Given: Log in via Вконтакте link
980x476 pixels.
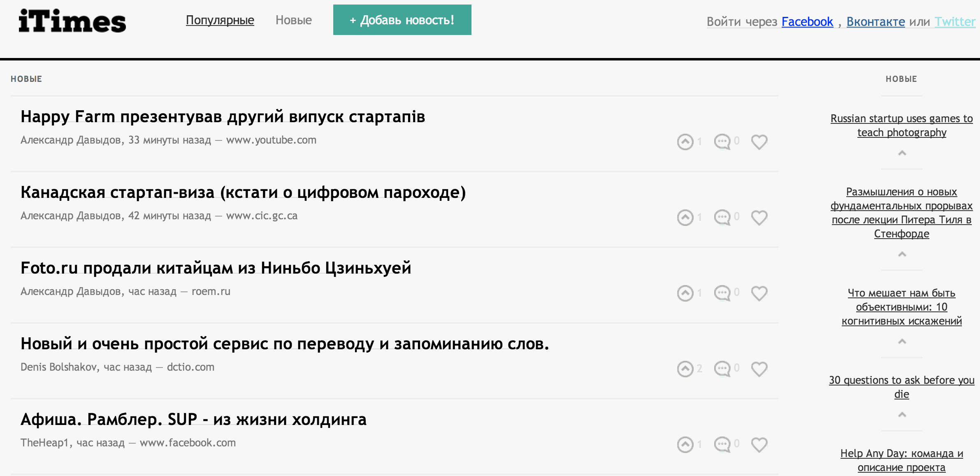Looking at the screenshot, I should (876, 21).
